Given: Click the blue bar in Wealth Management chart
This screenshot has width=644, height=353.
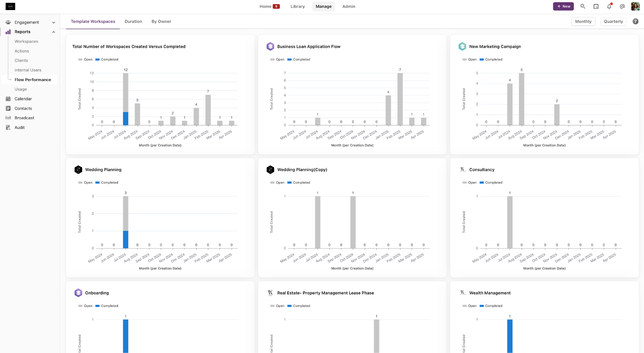Looking at the screenshot, I should [x=510, y=336].
